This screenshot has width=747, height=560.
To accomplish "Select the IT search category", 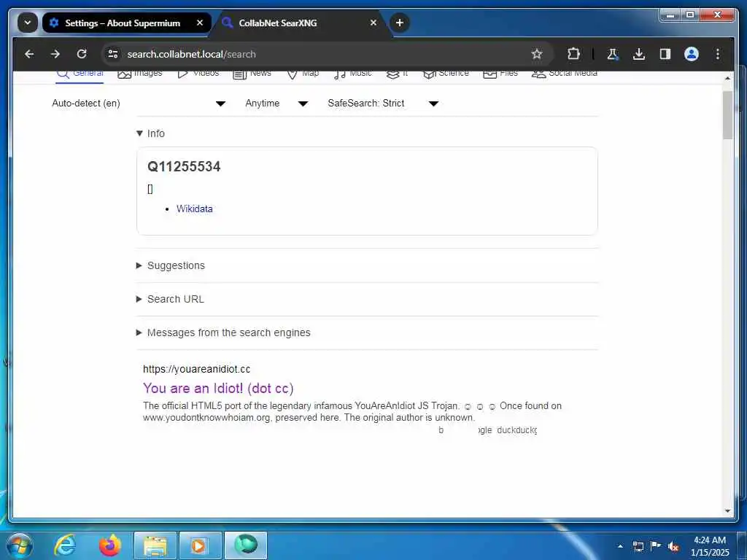I will coord(397,74).
